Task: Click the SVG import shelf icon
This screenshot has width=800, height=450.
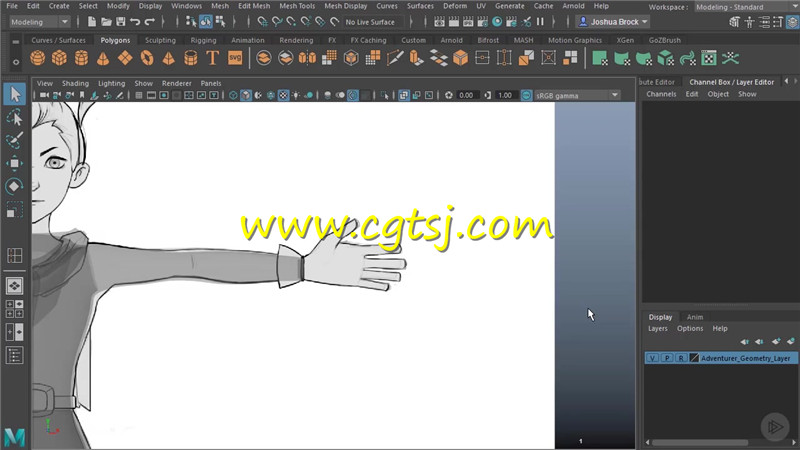Action: (x=235, y=58)
